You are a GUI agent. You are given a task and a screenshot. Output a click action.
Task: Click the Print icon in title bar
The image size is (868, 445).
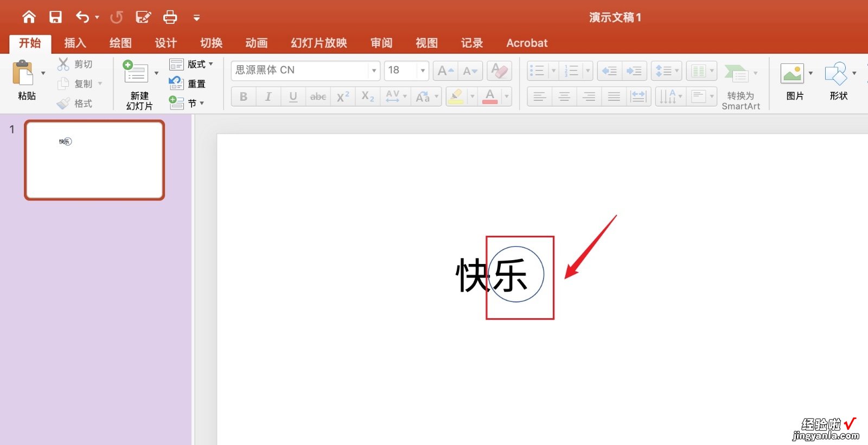point(170,17)
